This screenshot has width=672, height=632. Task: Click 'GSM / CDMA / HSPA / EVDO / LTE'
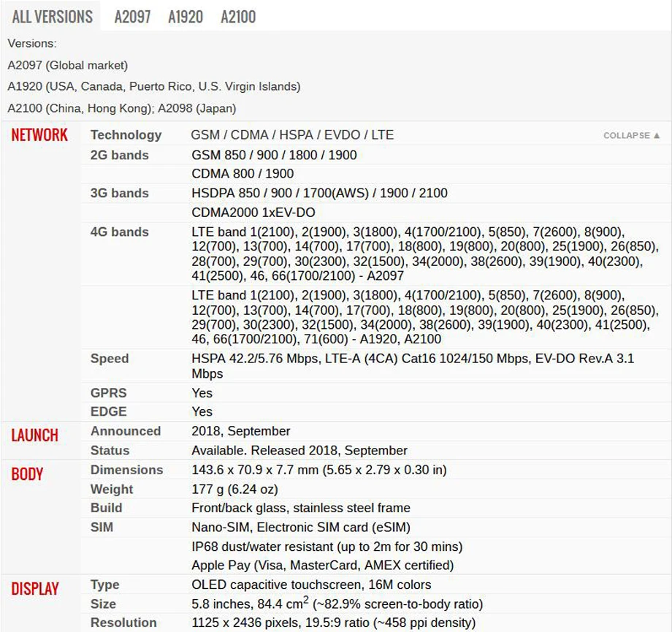click(292, 135)
